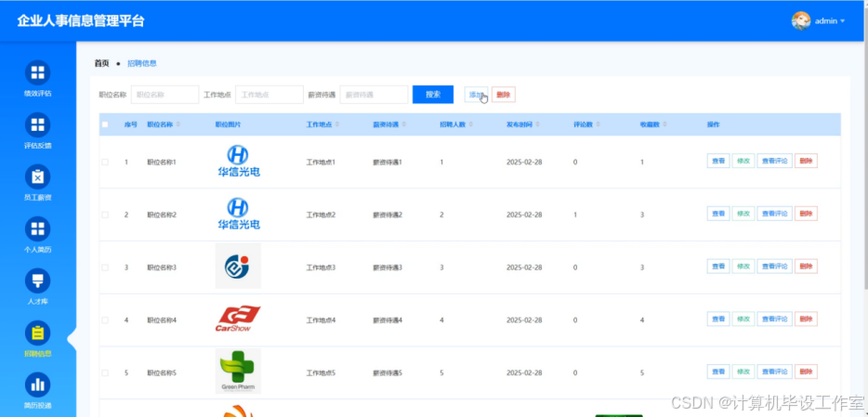
Task: Sort by 工作地点 column arrows
Action: [x=337, y=125]
